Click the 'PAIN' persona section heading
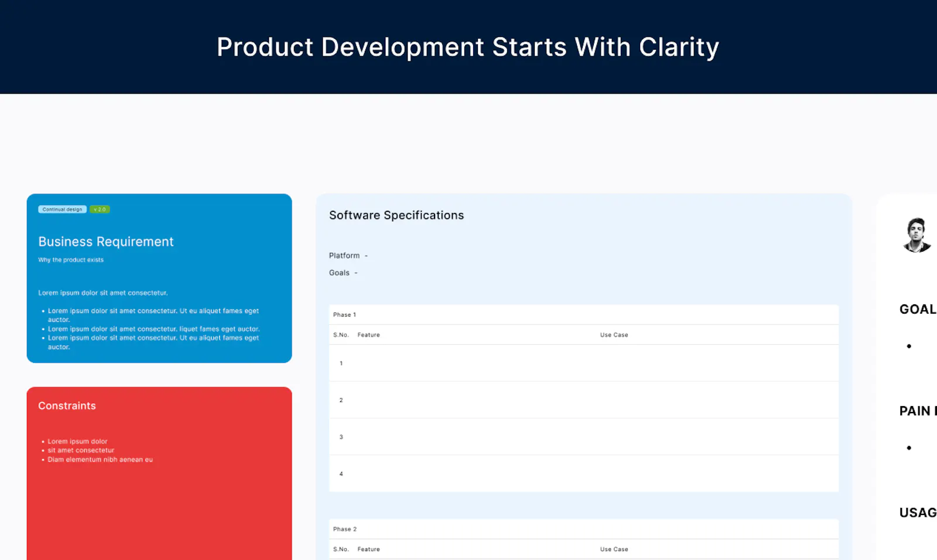Screen dimensions: 937x560 (x=918, y=411)
